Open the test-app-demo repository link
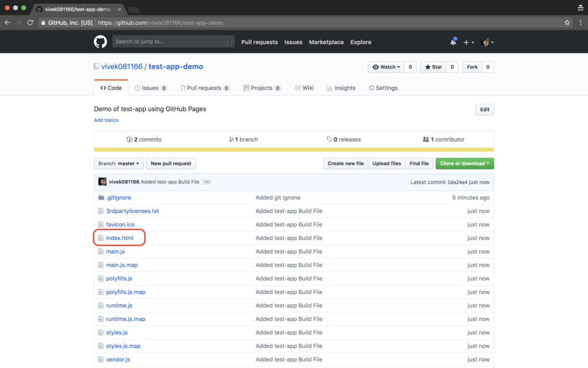 pyautogui.click(x=176, y=67)
